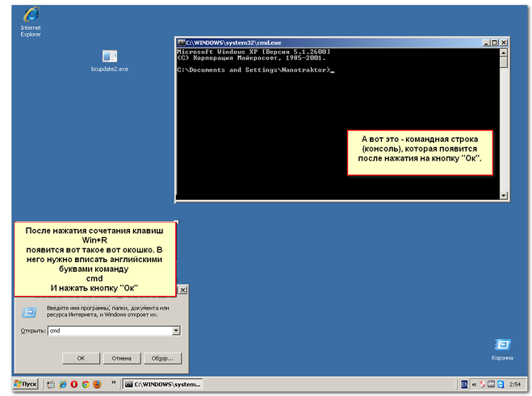Close the Run dialog with X
The image size is (532, 396).
coord(182,290)
